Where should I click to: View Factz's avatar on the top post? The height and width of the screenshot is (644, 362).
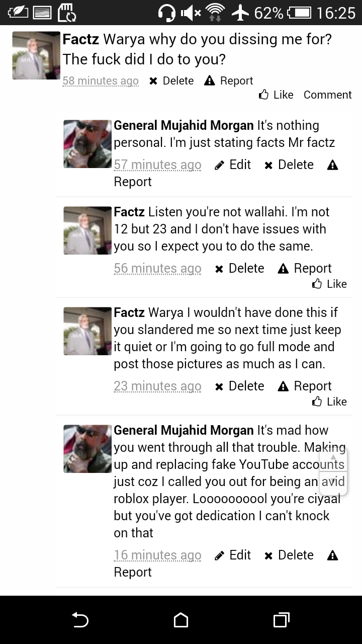tap(36, 55)
